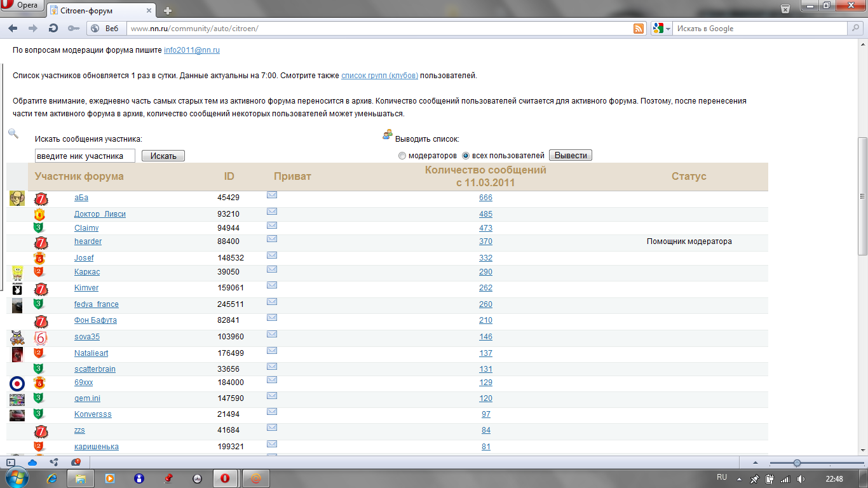This screenshot has height=488, width=868.
Task: Open the search engine dropdown arrow
Action: tap(668, 29)
